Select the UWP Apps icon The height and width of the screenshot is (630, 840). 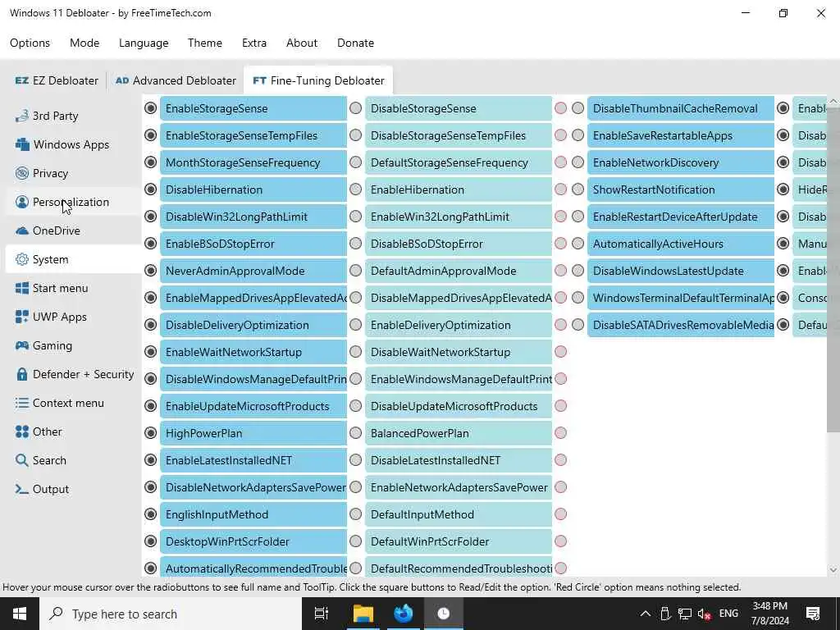[x=22, y=317]
